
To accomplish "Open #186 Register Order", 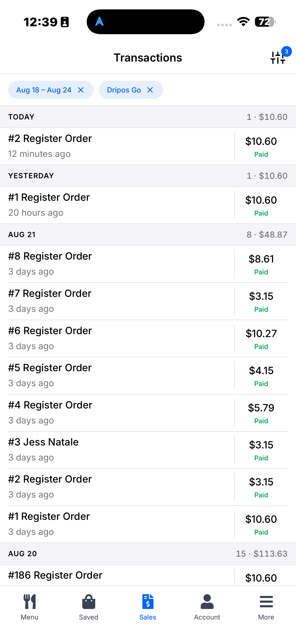I will (x=148, y=575).
